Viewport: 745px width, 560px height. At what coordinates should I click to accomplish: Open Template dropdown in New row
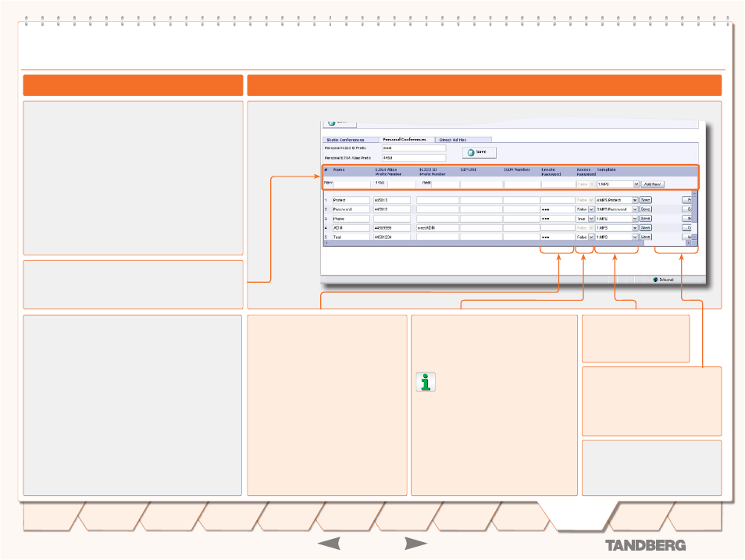[618, 184]
